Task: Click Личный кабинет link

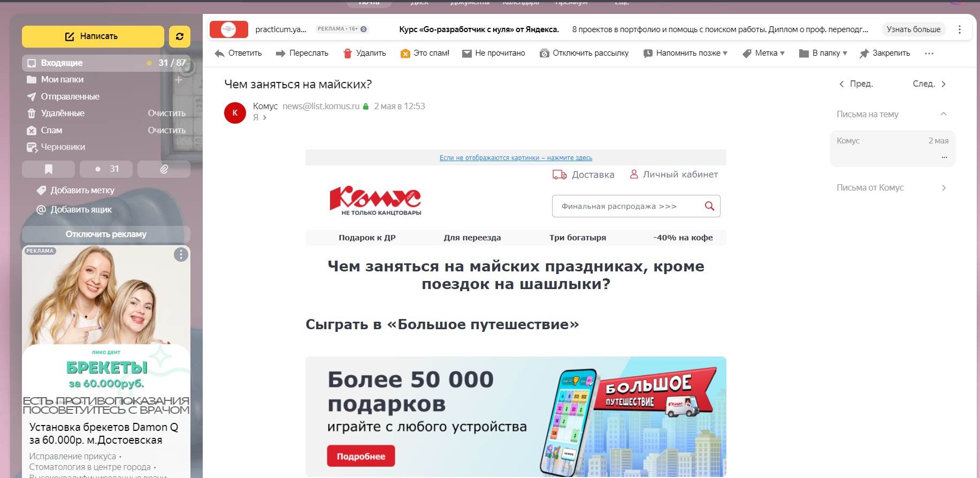Action: coord(673,174)
